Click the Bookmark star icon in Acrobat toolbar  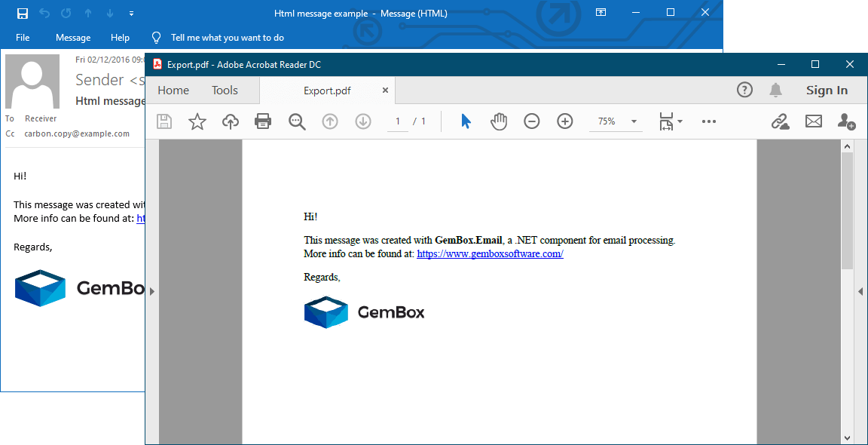pyautogui.click(x=197, y=121)
